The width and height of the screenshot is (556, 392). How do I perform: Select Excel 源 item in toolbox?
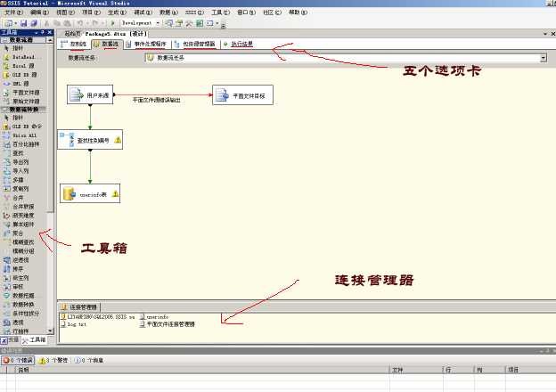19,66
